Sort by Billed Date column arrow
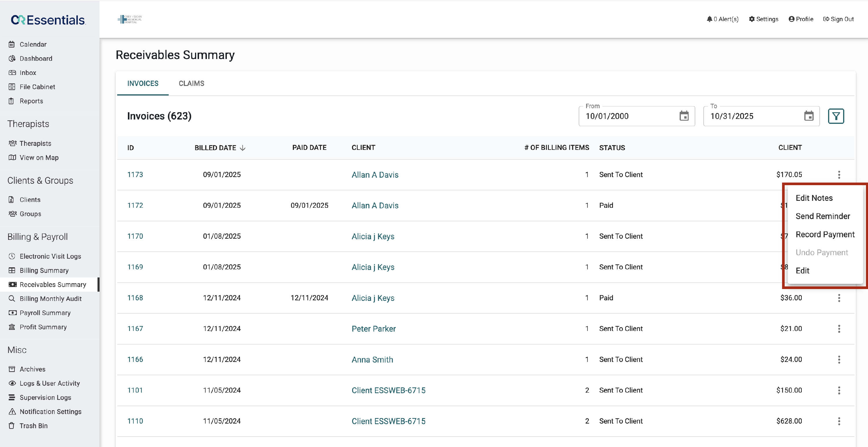Viewport: 868px width, 447px height. tap(243, 148)
